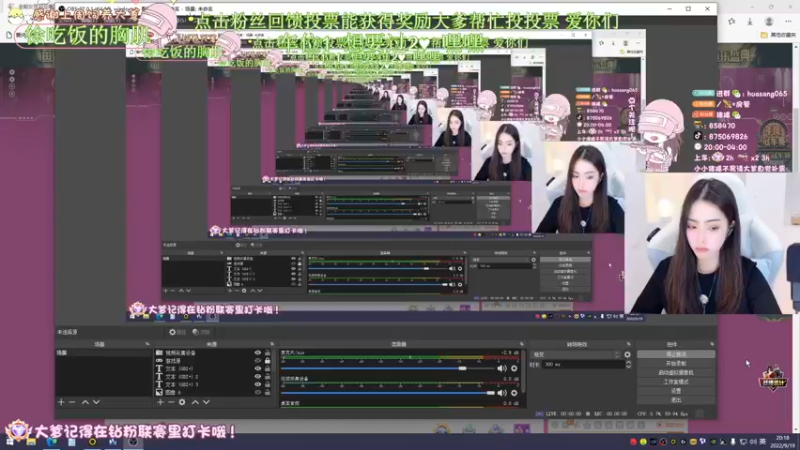
Task: Hide the 文本 (GDI+) 2 source via its eye
Action: [258, 377]
